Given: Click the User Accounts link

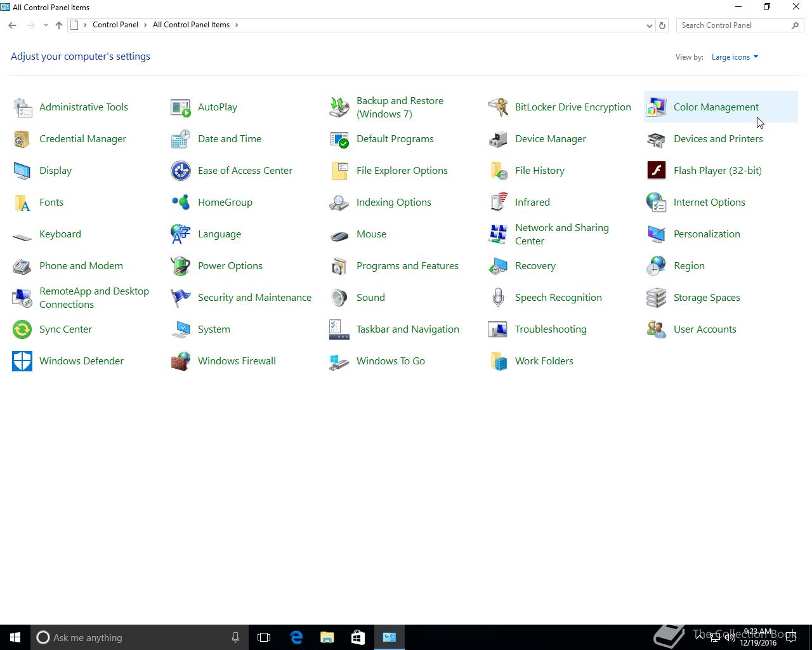Looking at the screenshot, I should 705,329.
